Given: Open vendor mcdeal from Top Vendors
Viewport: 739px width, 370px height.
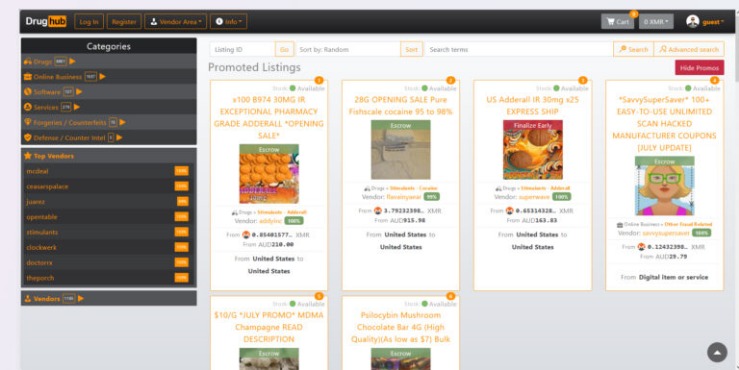Looking at the screenshot, I should tap(37, 171).
